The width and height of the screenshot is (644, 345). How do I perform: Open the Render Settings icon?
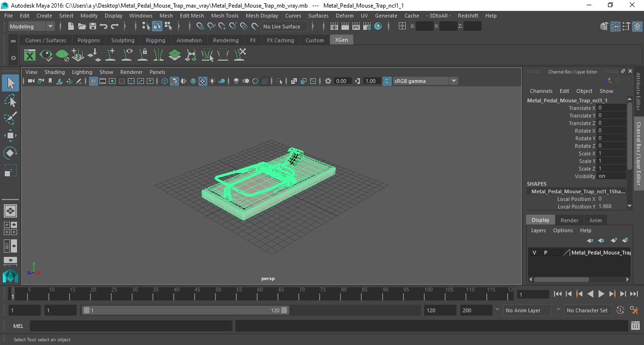367,27
